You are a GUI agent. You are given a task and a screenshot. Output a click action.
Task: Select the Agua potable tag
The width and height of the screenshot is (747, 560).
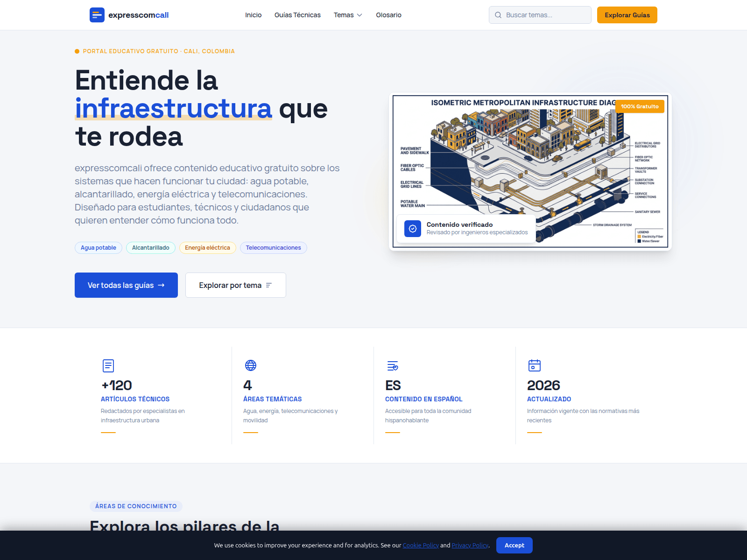99,248
